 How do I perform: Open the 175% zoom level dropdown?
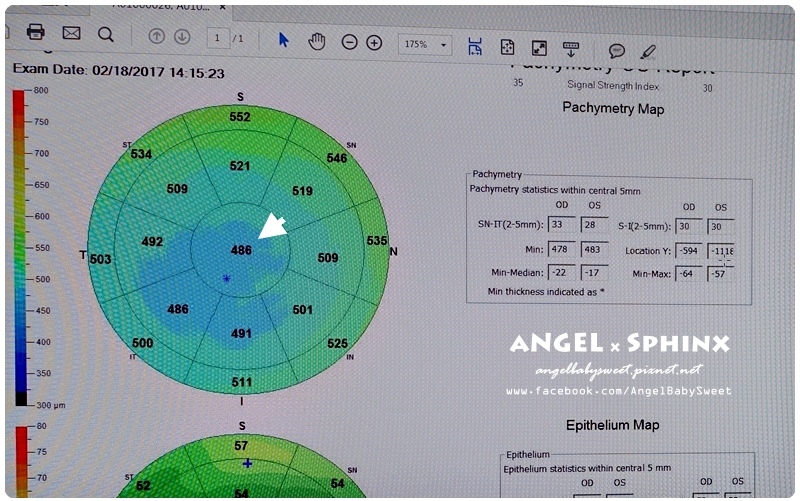425,44
